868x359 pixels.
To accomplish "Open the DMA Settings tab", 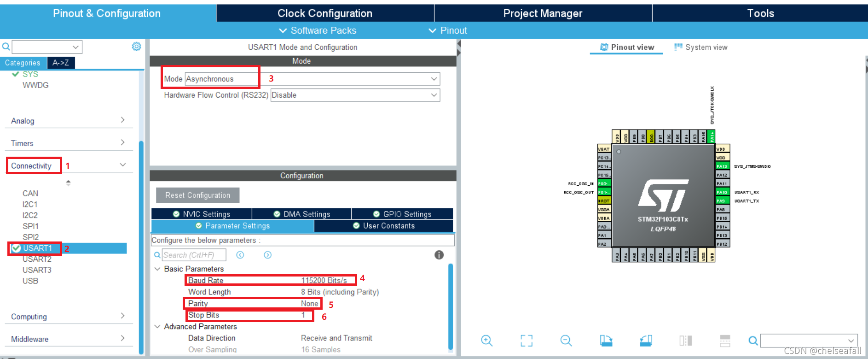I will [x=302, y=214].
